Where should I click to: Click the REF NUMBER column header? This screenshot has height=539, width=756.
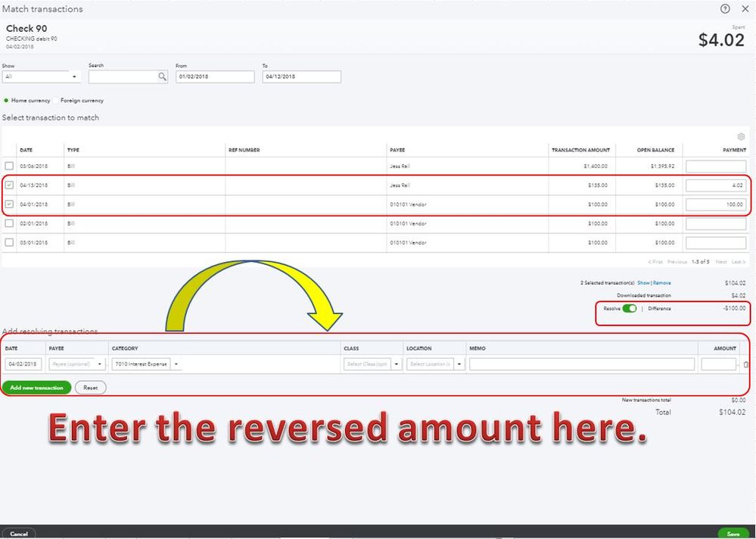[244, 150]
